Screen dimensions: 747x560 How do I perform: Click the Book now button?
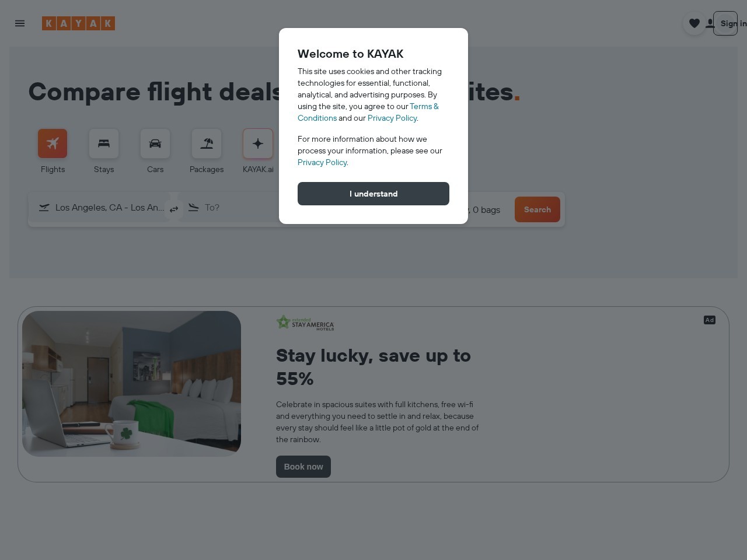pos(303,467)
